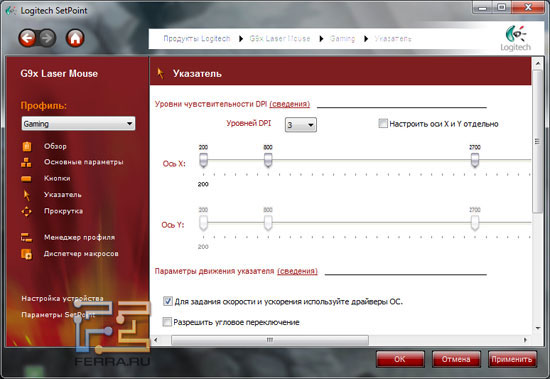The image size is (550, 379).
Task: Click the horizontal scrollbar thumb
Action: pos(270,340)
